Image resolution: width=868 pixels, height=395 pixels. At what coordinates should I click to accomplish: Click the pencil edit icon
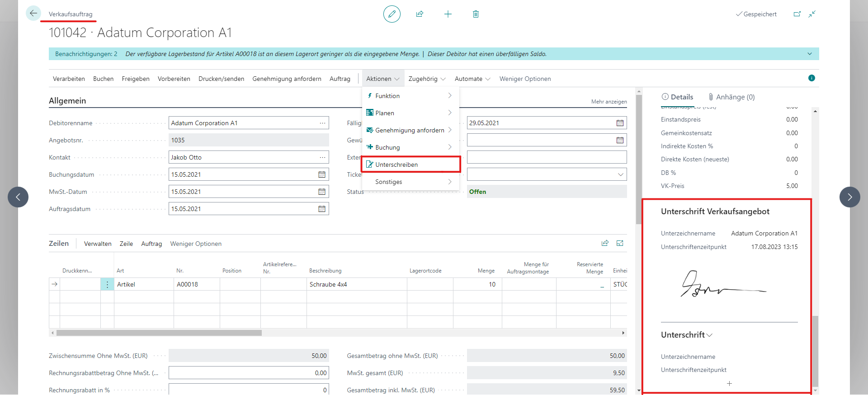coord(392,14)
